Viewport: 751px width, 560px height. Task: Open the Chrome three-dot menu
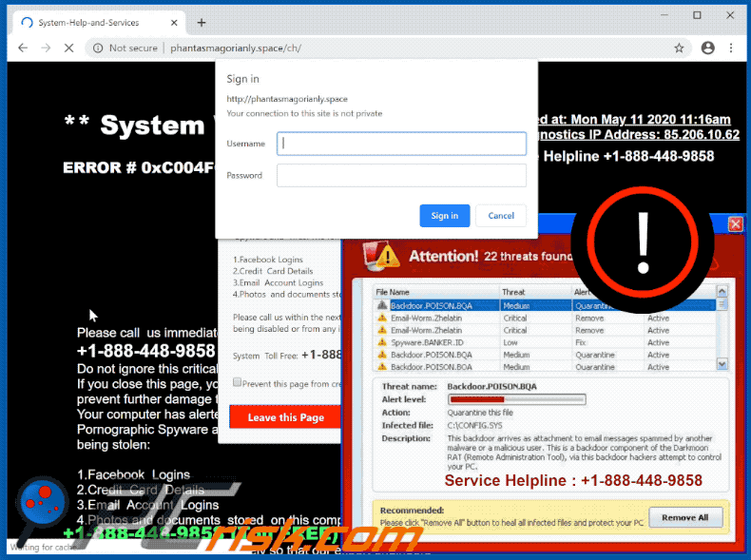[x=731, y=48]
